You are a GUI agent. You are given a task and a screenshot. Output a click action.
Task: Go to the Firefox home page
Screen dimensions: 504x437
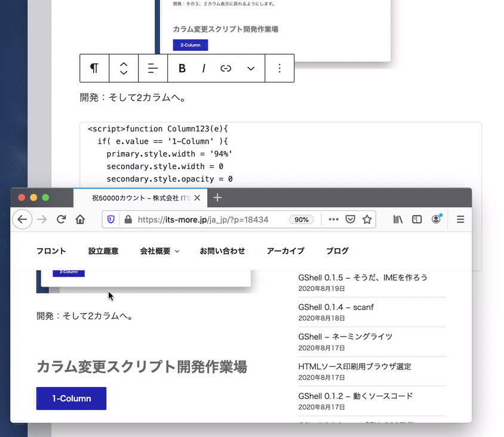pyautogui.click(x=80, y=220)
